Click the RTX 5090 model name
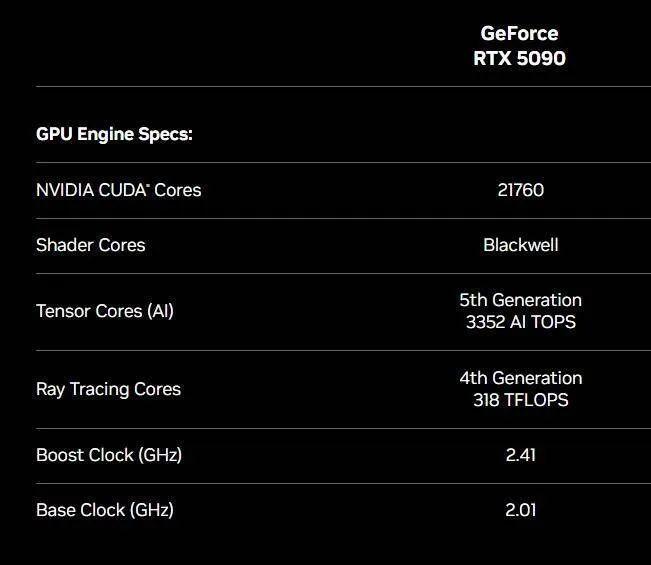This screenshot has height=565, width=651. [x=519, y=59]
